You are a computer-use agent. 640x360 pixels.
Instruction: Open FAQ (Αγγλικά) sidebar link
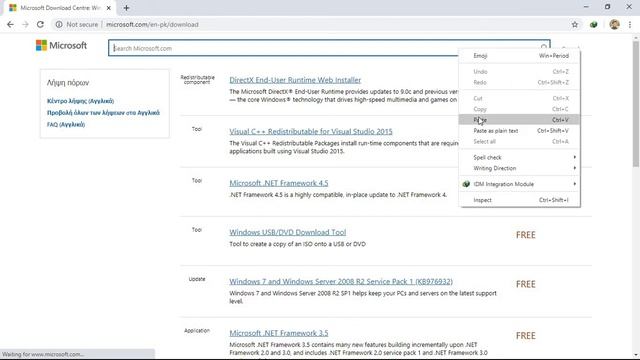click(66, 124)
